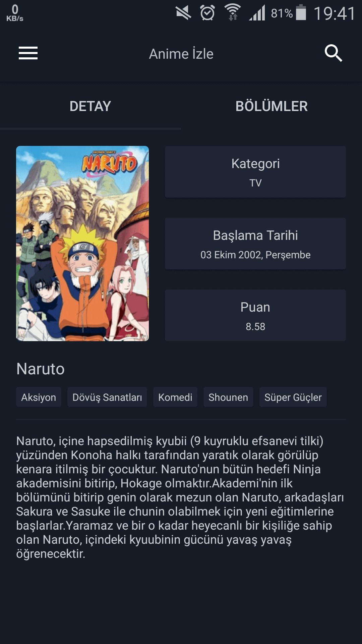Tap the Süper Güçler genre tag
This screenshot has height=644, width=362.
tap(293, 397)
